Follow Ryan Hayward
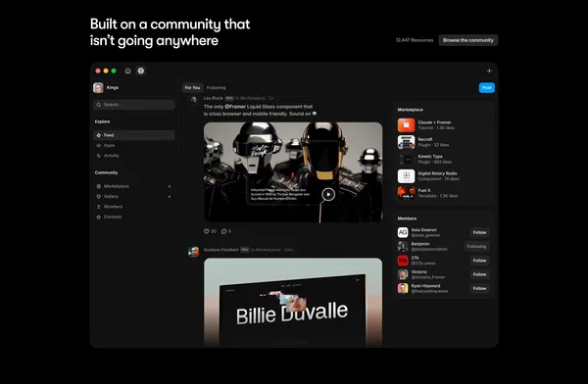Viewport: 588px width, 384px height. point(479,288)
